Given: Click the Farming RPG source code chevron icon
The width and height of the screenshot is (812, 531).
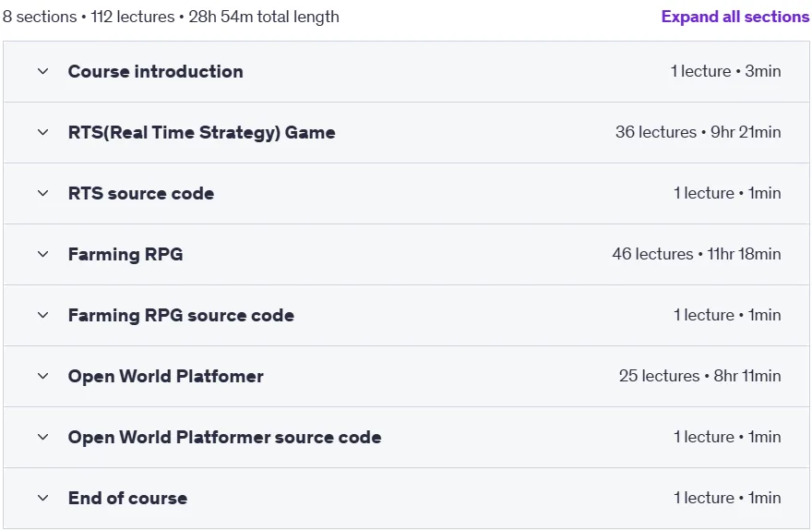Looking at the screenshot, I should click(x=43, y=316).
